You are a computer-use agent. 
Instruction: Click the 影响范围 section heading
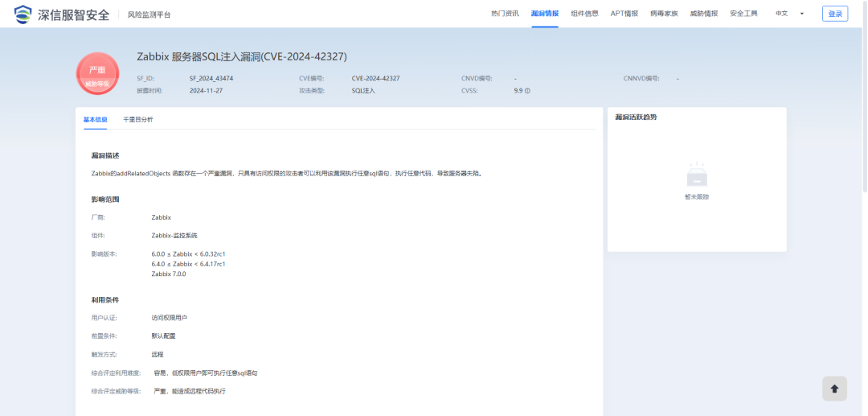pos(105,200)
